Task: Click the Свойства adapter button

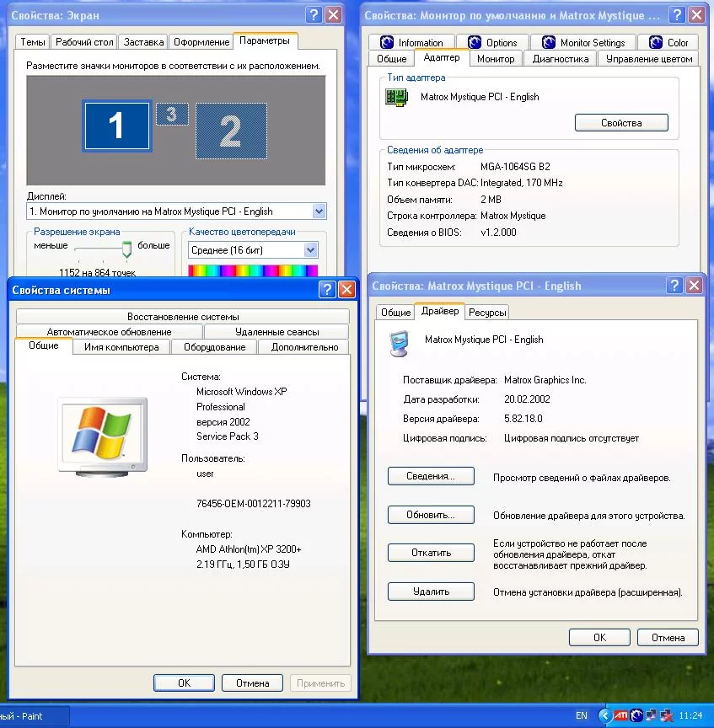Action: (x=621, y=123)
